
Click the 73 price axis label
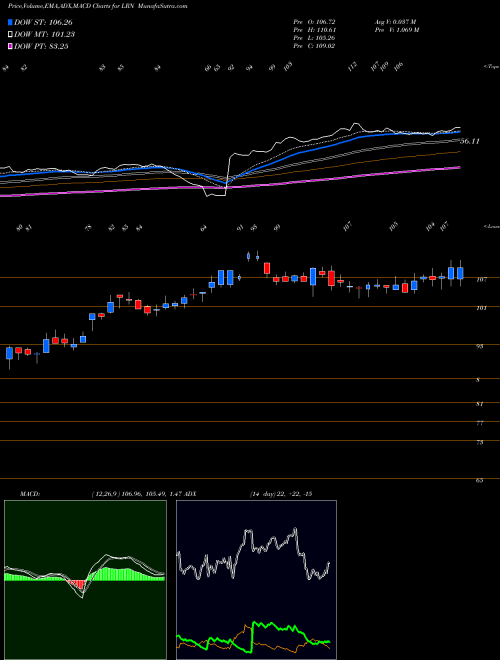[x=480, y=443]
